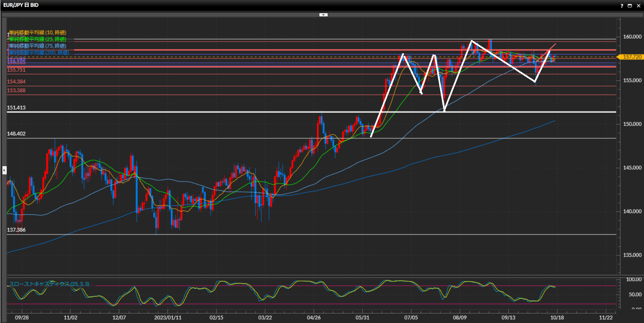Screen dimensions: 644x323
Task: Click the red 153.388 price level label
Action: [16, 90]
